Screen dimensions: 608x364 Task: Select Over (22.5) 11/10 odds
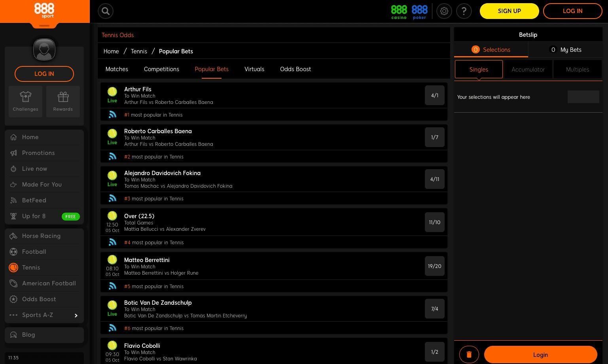pos(435,222)
